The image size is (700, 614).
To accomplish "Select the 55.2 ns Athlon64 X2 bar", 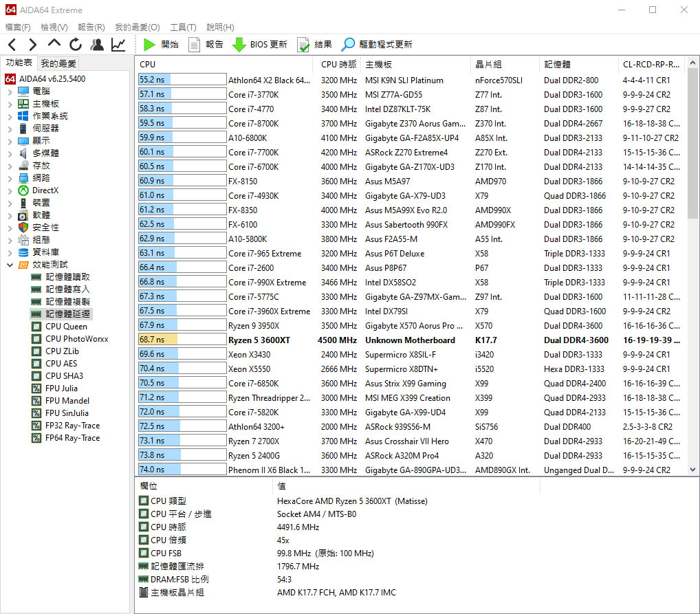I will coord(182,80).
